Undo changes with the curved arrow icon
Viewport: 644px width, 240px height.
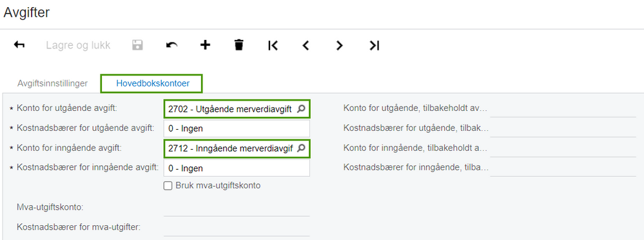pyautogui.click(x=171, y=45)
